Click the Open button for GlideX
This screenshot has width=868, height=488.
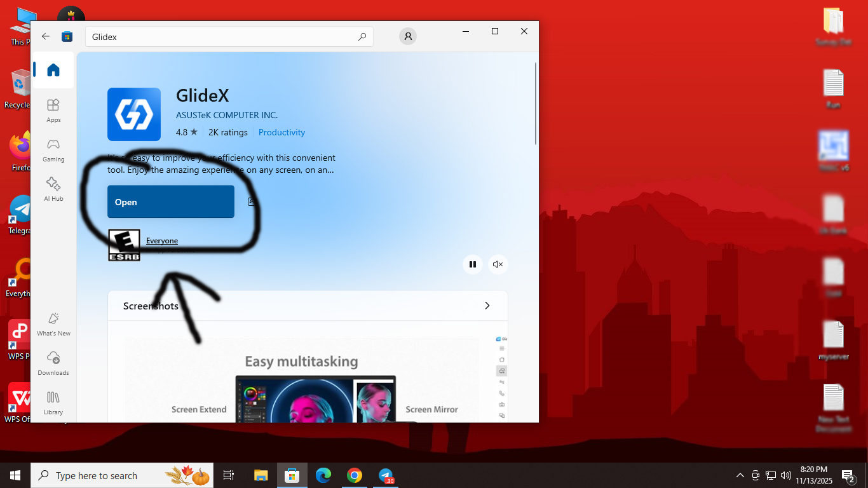pyautogui.click(x=171, y=202)
